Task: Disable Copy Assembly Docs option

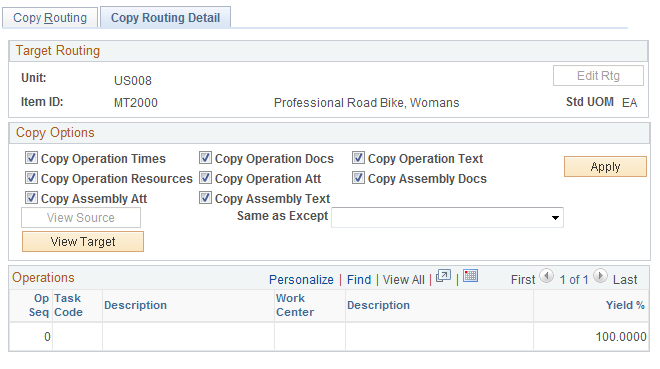Action: [x=358, y=178]
